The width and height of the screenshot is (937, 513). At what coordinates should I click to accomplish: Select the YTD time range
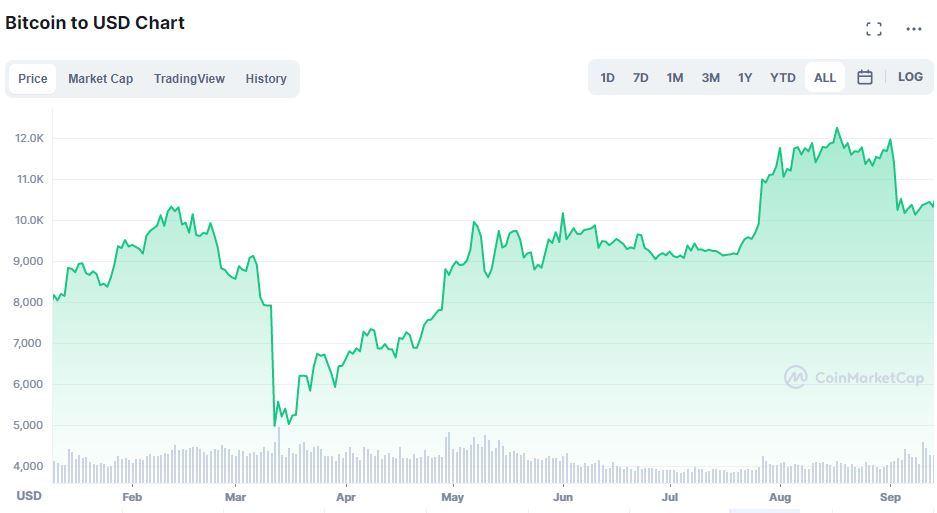tap(783, 78)
